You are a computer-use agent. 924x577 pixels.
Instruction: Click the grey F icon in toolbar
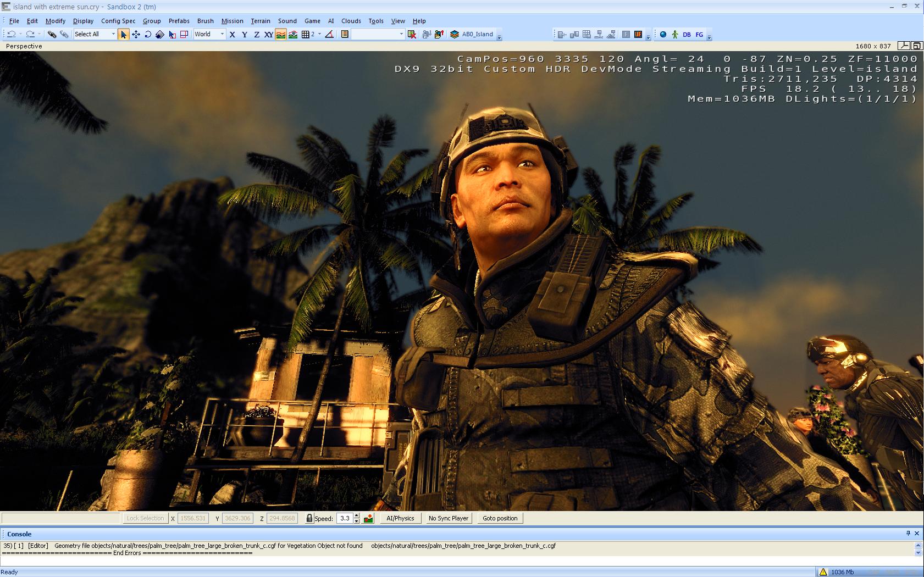pos(626,34)
